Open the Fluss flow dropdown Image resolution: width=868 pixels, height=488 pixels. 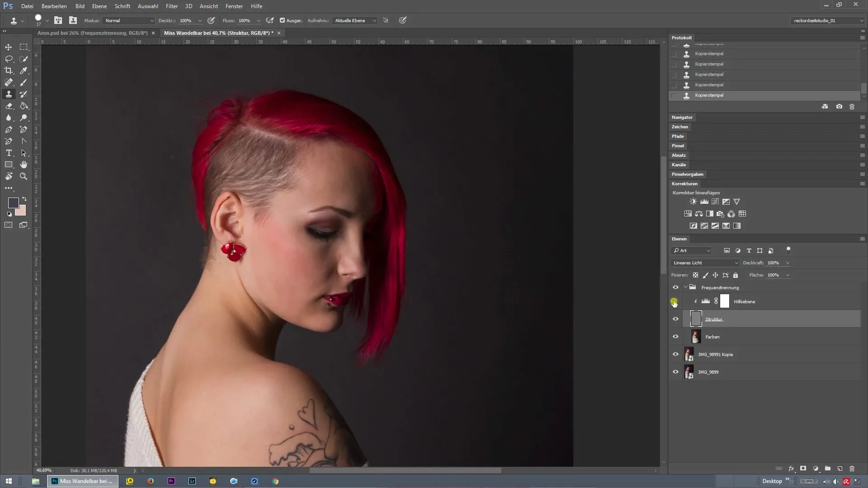[x=259, y=20]
